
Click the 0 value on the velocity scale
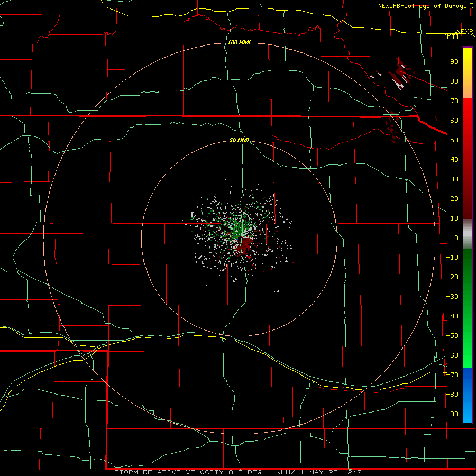tap(456, 237)
